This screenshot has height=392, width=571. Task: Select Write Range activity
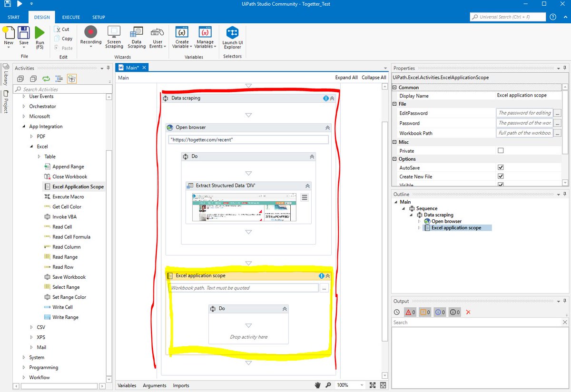click(x=65, y=317)
